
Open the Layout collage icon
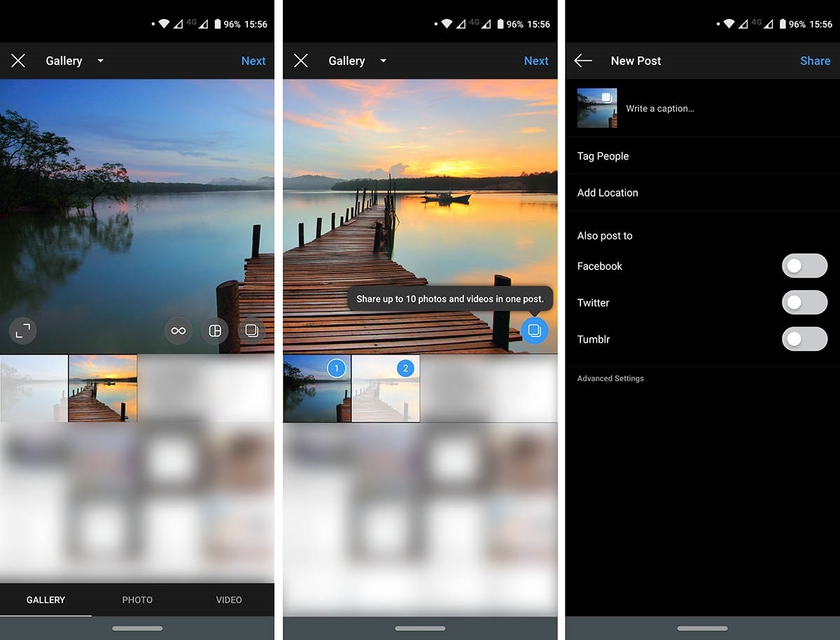[215, 331]
